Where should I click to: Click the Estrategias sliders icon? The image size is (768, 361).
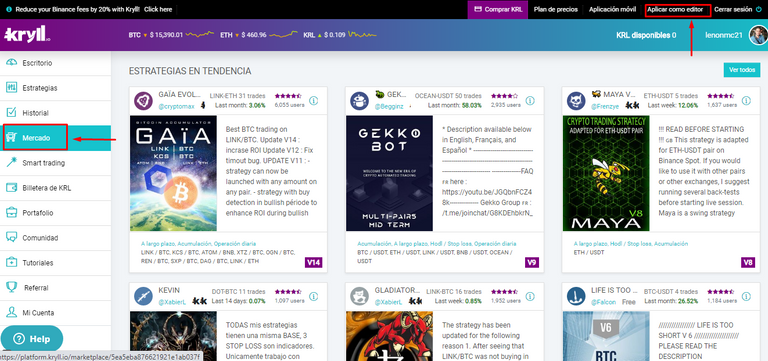point(11,88)
